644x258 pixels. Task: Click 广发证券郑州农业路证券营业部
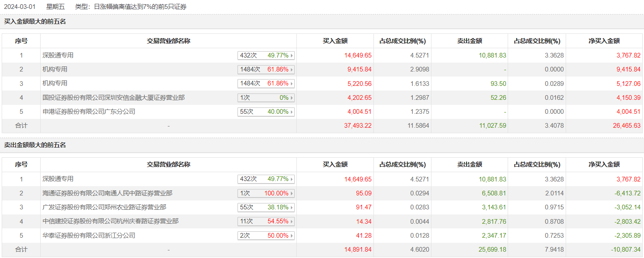point(104,207)
